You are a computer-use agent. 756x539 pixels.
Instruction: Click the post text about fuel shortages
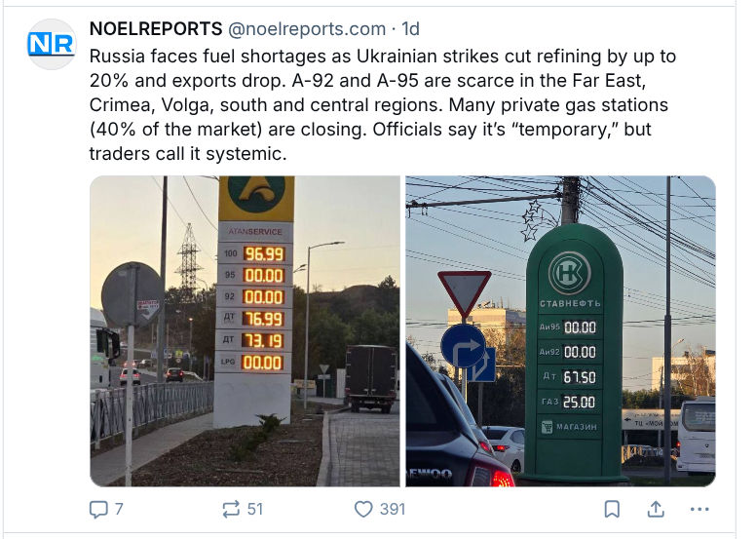tap(382, 105)
